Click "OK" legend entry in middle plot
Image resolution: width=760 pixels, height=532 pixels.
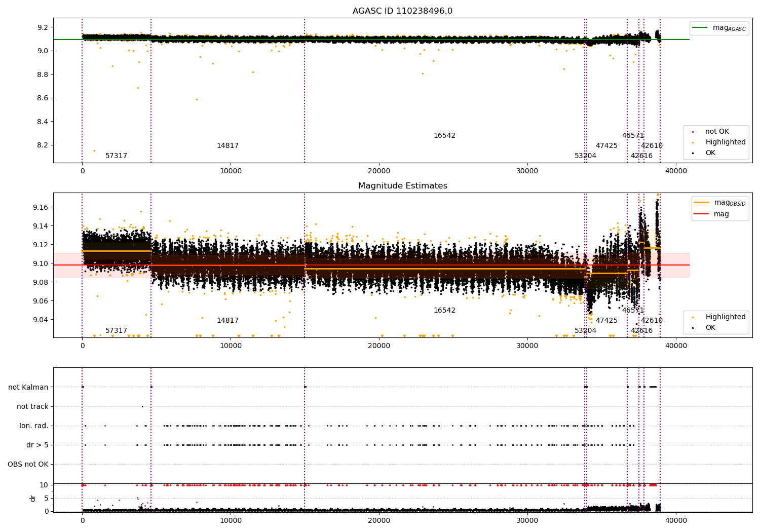click(x=710, y=328)
